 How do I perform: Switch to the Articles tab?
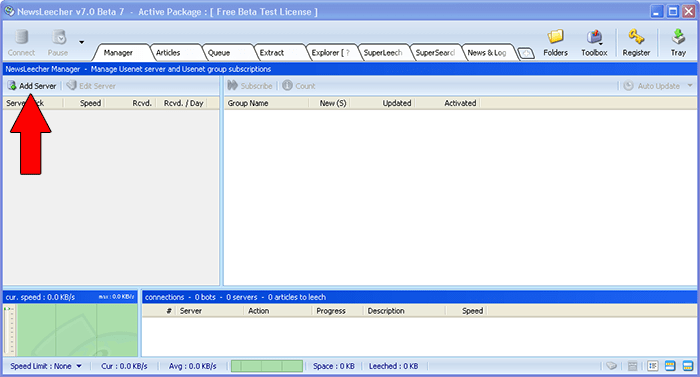pos(168,53)
